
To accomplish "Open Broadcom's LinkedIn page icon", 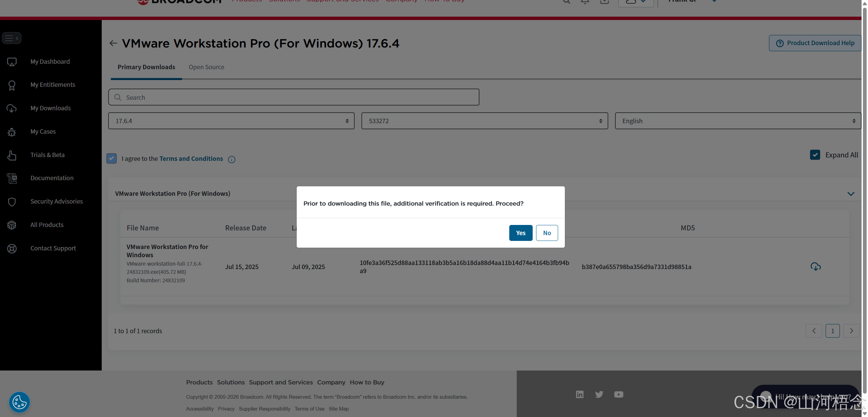I will click(x=580, y=394).
